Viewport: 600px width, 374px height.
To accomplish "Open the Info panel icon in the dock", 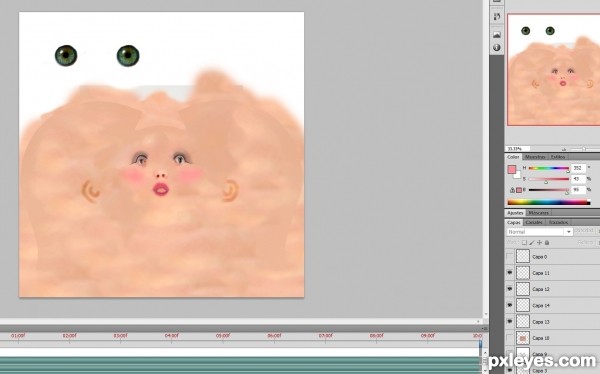I will click(x=497, y=47).
